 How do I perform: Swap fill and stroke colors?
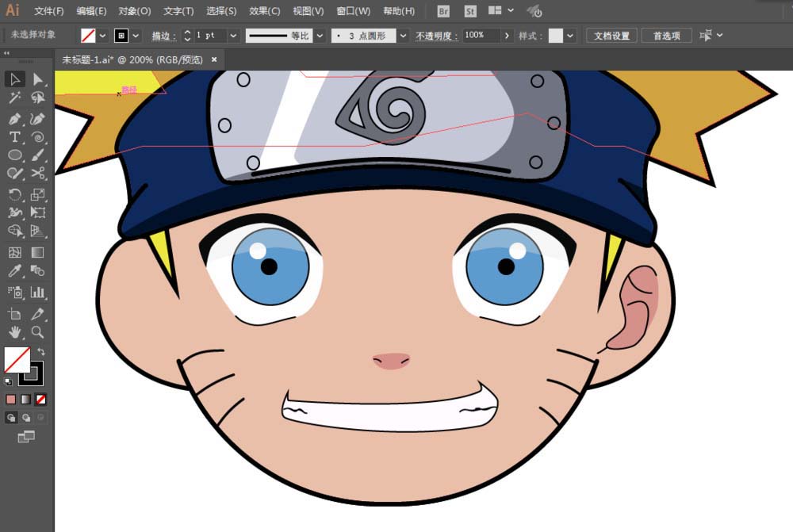click(x=41, y=351)
